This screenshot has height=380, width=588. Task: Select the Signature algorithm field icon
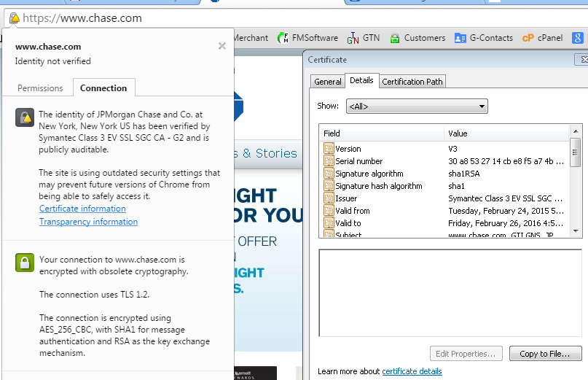tap(329, 173)
